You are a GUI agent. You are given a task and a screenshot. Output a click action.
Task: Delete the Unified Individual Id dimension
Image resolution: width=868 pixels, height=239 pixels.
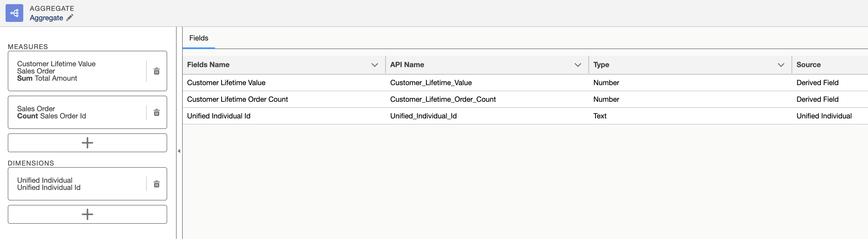click(157, 184)
